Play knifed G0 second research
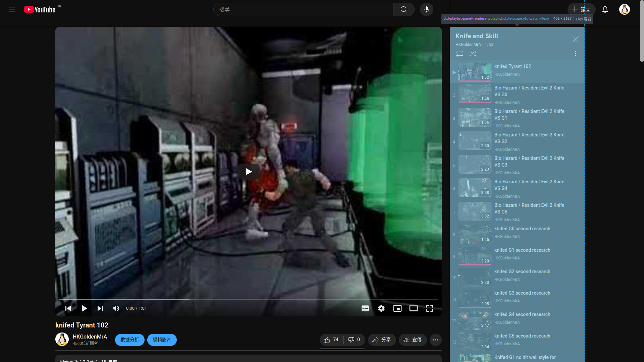Image resolution: width=644 pixels, height=362 pixels. 517,235
